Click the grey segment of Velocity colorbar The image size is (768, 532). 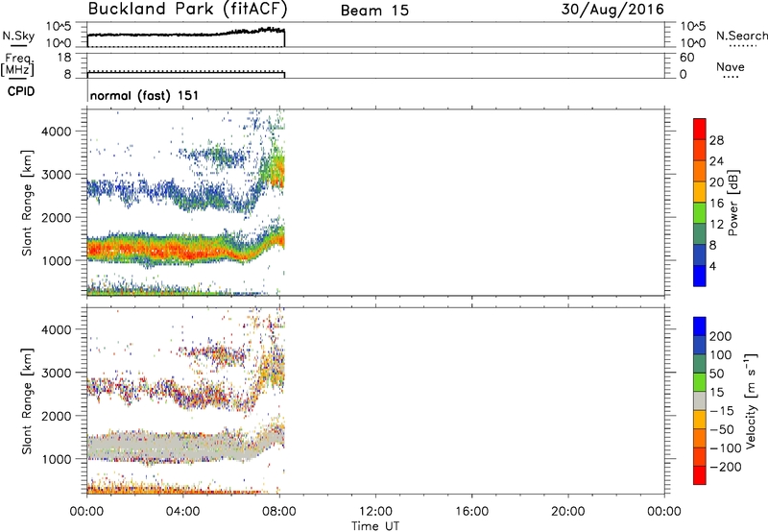[x=700, y=401]
